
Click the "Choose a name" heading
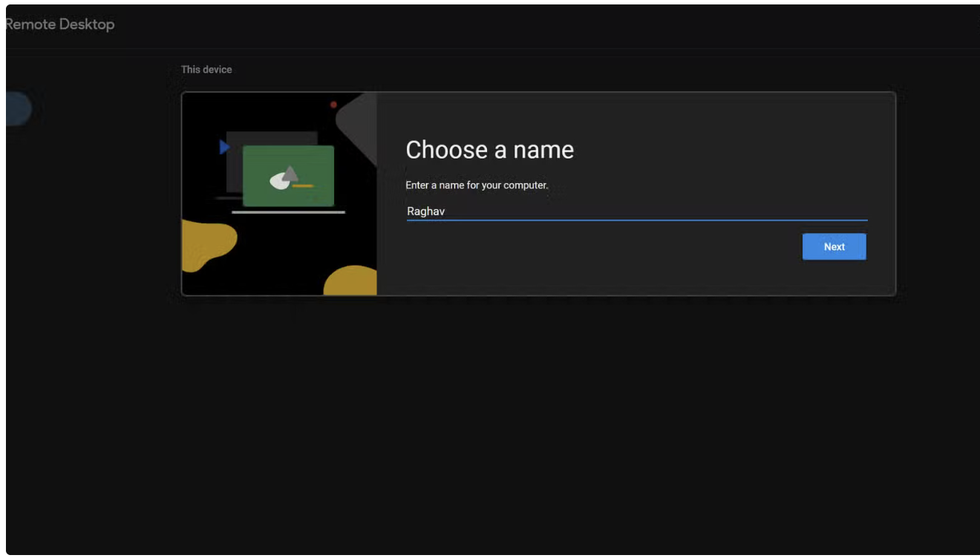point(489,150)
